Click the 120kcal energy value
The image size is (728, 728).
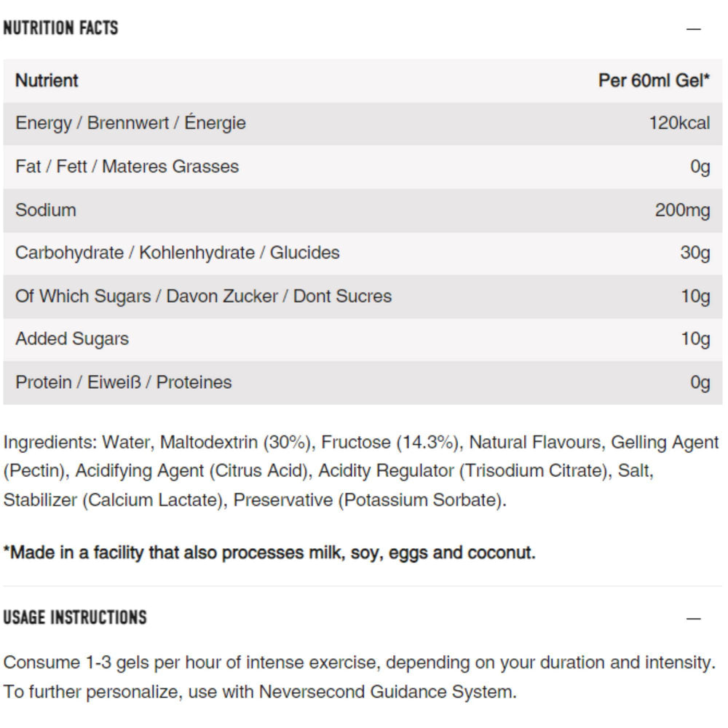(x=679, y=123)
